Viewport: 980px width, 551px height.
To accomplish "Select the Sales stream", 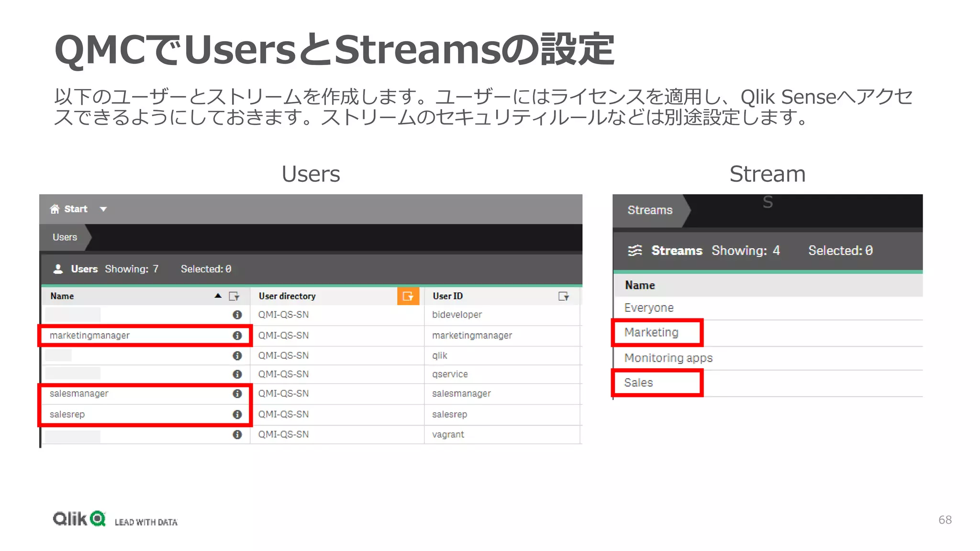I will (638, 383).
